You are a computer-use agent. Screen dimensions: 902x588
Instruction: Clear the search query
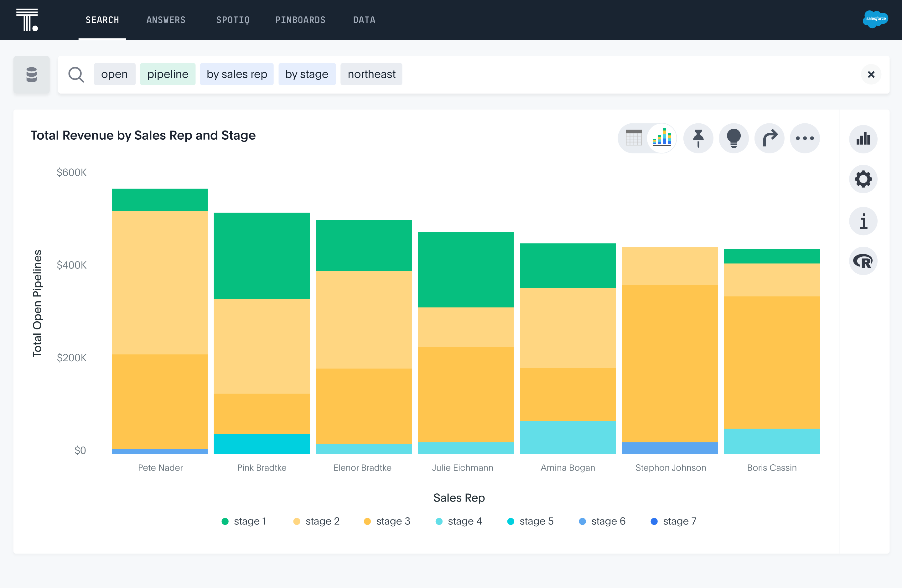pos(871,74)
